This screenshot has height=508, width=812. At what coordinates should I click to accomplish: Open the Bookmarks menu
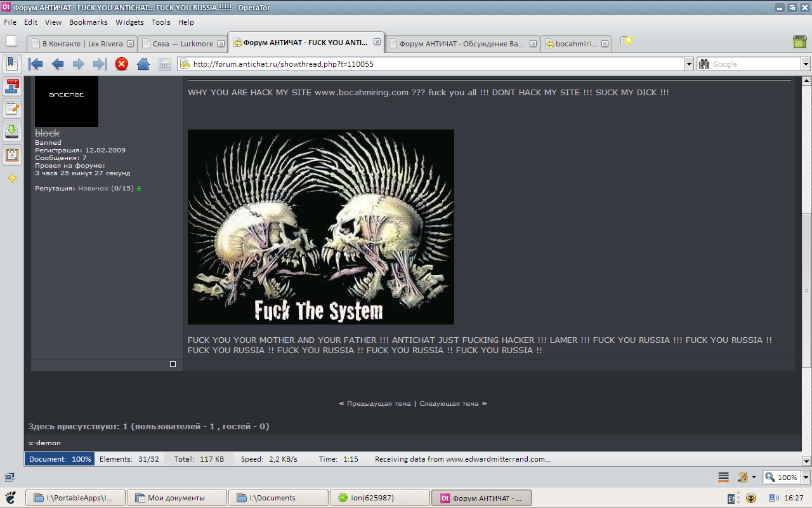point(88,22)
